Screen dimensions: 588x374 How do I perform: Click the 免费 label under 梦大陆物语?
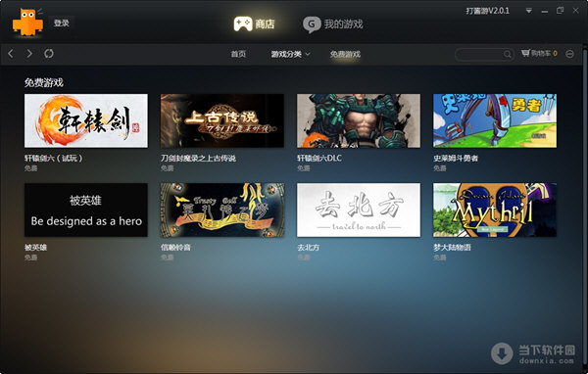439,257
